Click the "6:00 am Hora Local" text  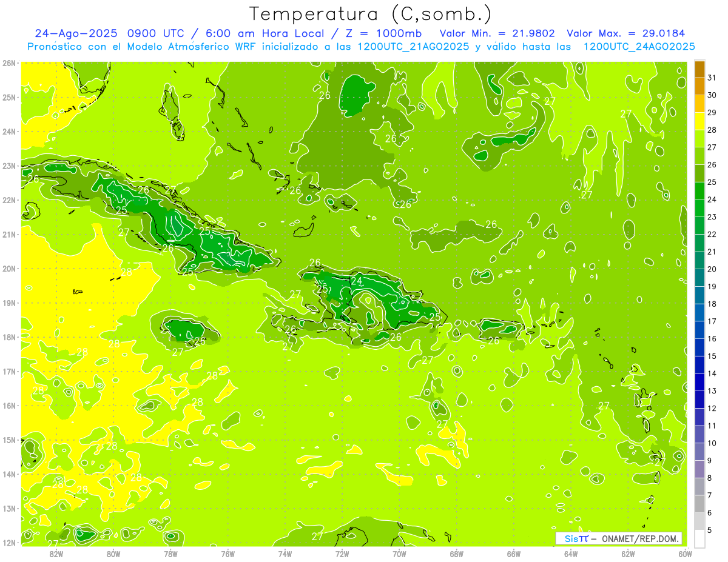[264, 33]
